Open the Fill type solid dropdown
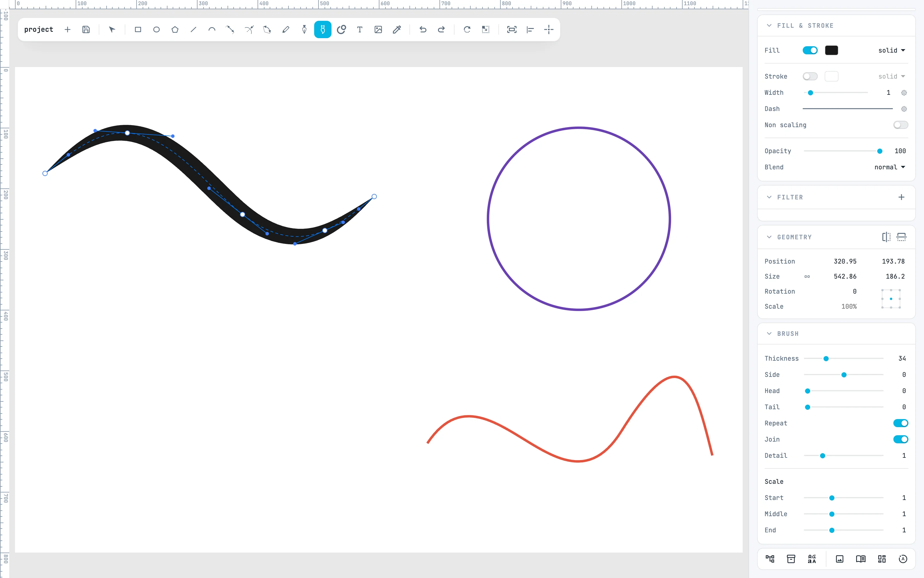This screenshot has height=578, width=924. click(x=892, y=51)
